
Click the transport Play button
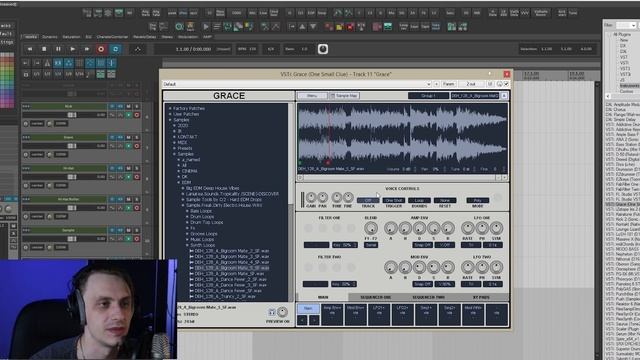point(73,49)
